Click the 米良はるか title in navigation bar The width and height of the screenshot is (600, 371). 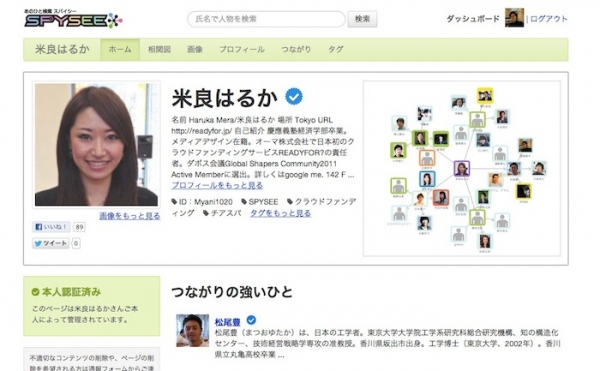(x=62, y=49)
